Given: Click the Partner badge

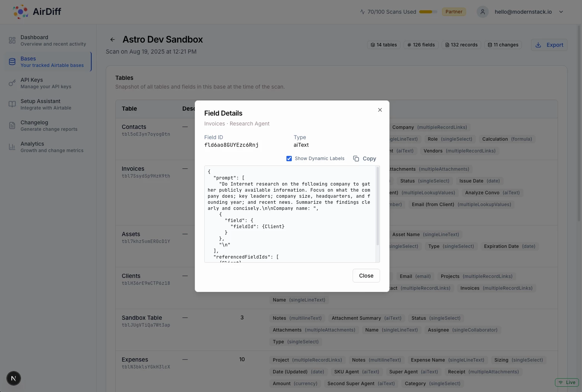Looking at the screenshot, I should (454, 12).
